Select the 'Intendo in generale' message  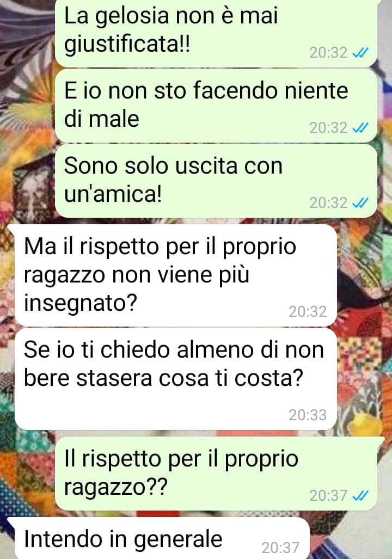point(162,538)
